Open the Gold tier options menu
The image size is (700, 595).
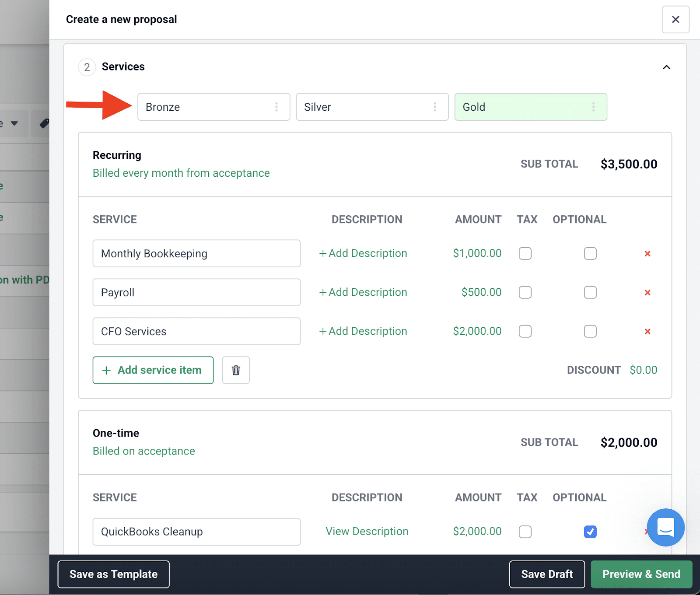click(x=593, y=107)
